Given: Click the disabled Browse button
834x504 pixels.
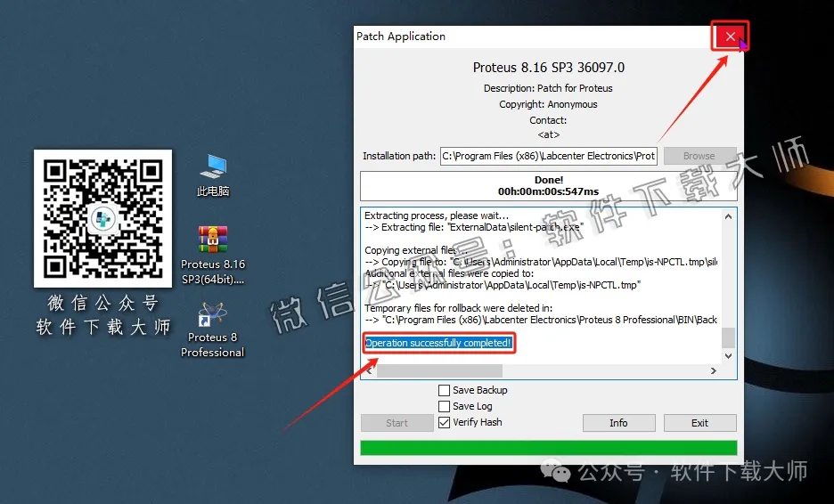Looking at the screenshot, I should (699, 156).
